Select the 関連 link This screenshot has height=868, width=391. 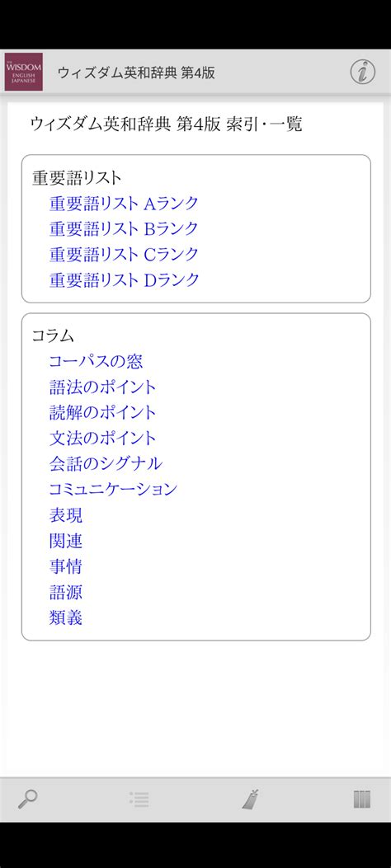[x=66, y=540]
